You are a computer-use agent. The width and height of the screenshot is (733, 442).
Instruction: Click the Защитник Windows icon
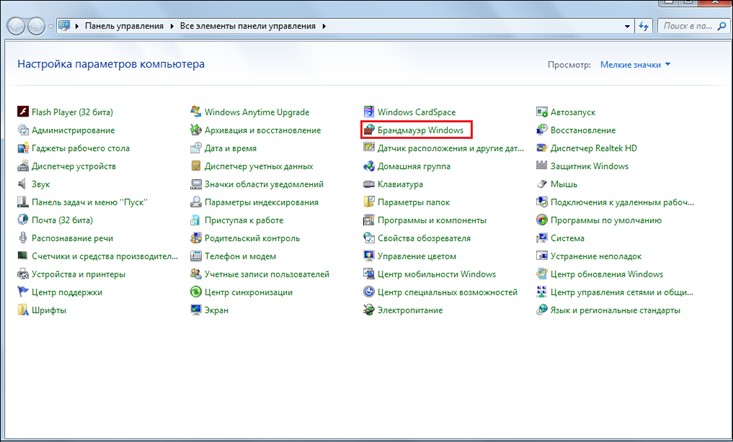[542, 166]
